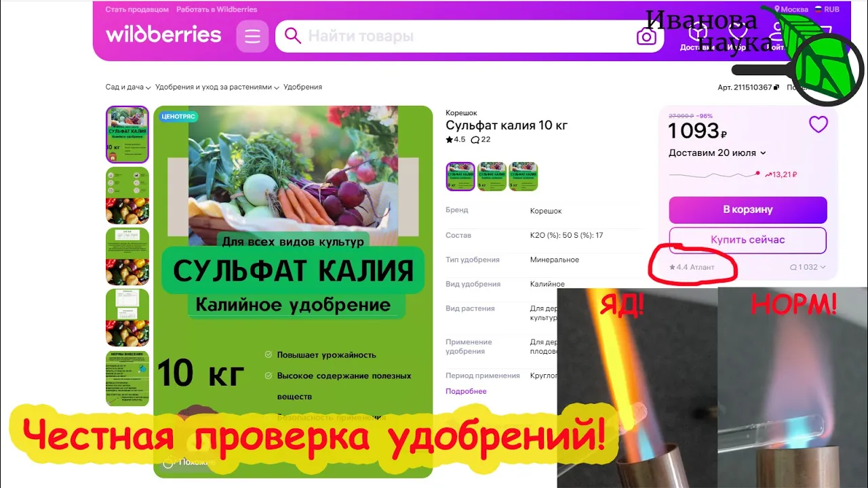Choose the 10 кг package variant

[460, 176]
